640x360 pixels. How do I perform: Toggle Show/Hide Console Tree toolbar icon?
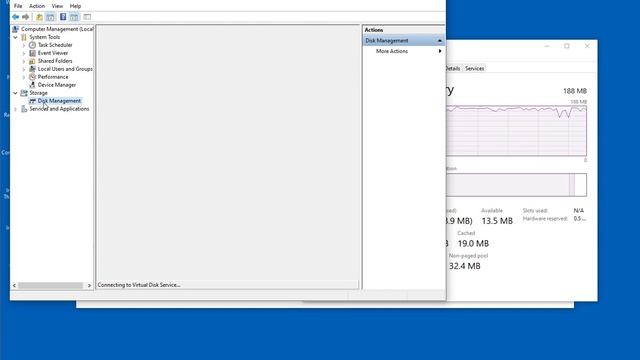pyautogui.click(x=50, y=17)
